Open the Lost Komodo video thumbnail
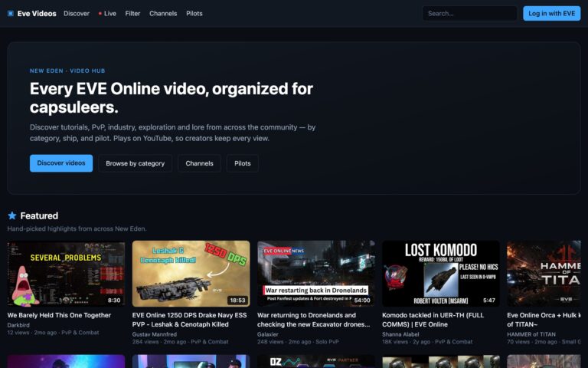 click(441, 274)
